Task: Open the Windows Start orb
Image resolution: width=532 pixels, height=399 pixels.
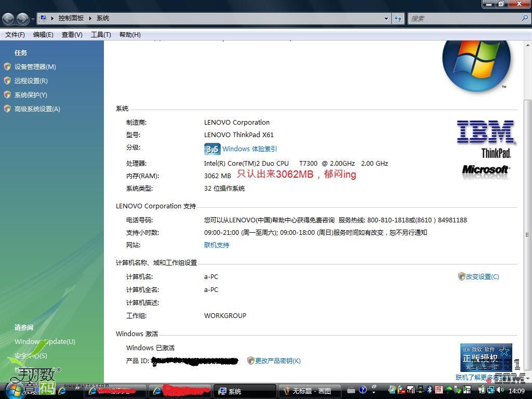Action: (x=14, y=390)
